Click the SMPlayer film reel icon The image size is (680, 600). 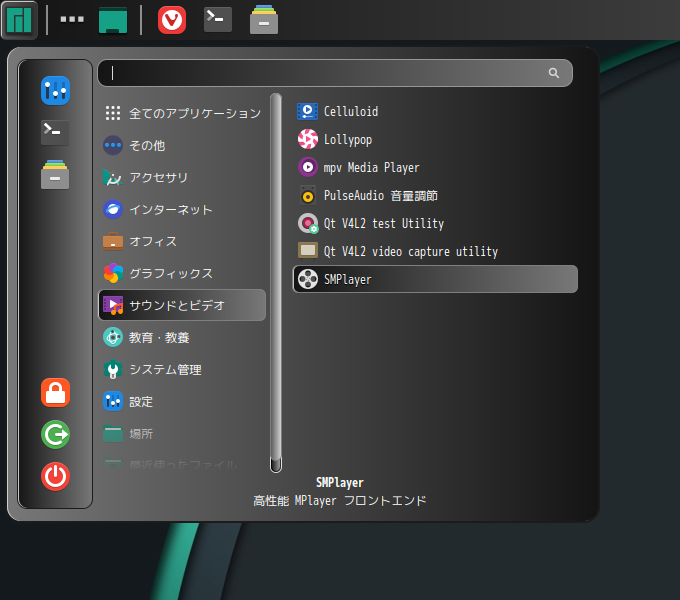pyautogui.click(x=307, y=279)
